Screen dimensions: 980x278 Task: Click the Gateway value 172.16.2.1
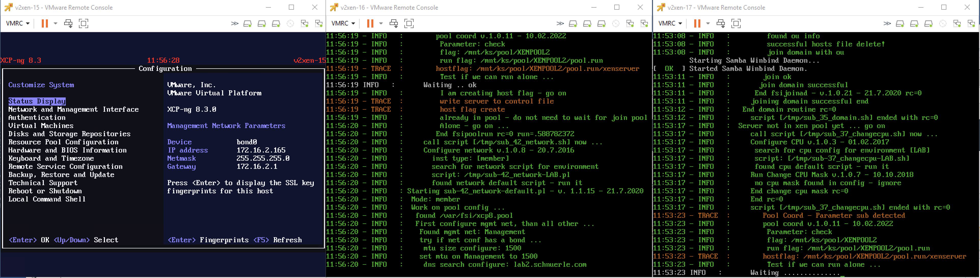(257, 167)
